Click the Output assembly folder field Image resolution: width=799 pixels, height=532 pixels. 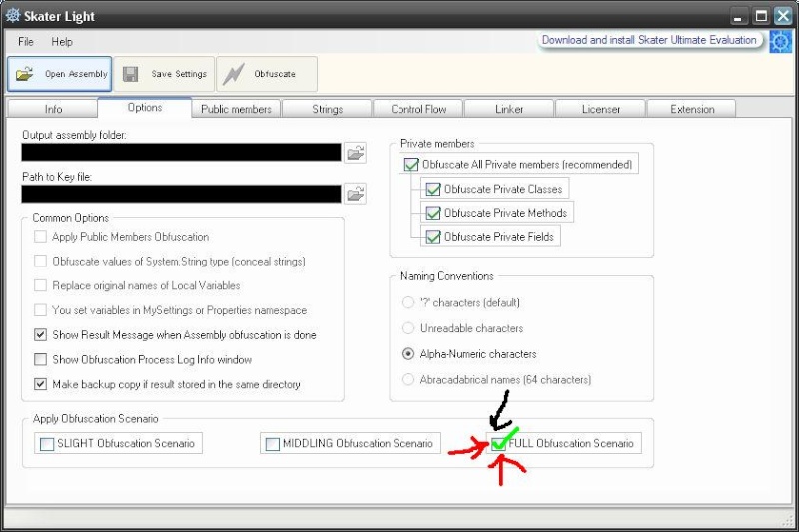(x=181, y=153)
